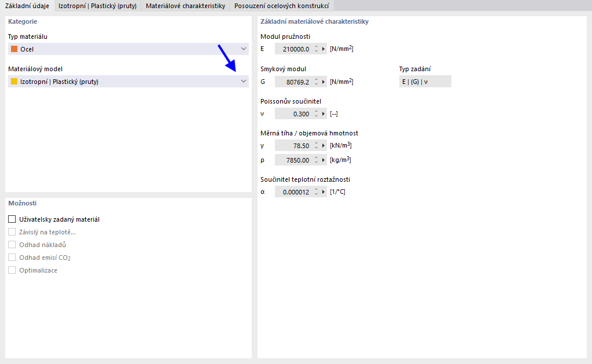Open the arrow menu next to density ρ
Viewport: 592px width, 364px height.
323,160
